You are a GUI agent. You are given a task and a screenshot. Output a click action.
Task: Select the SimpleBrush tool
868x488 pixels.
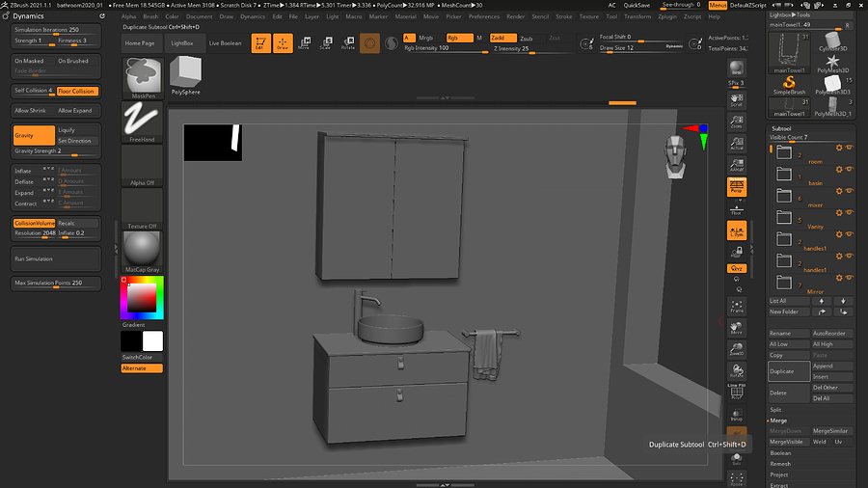click(789, 85)
